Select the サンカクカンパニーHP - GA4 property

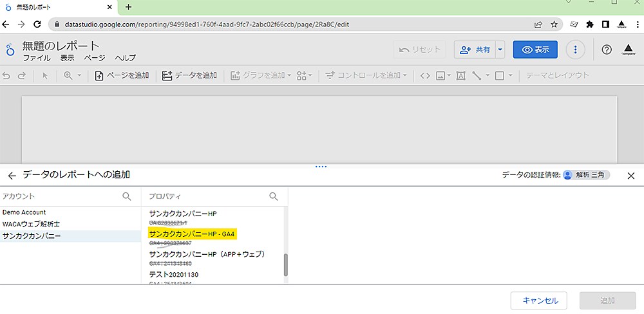point(193,234)
